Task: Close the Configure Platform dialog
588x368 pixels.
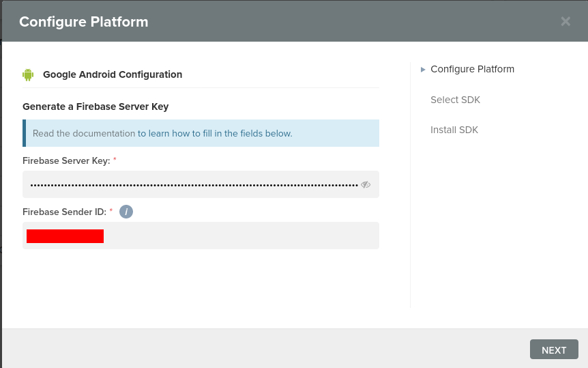Action: coord(565,21)
